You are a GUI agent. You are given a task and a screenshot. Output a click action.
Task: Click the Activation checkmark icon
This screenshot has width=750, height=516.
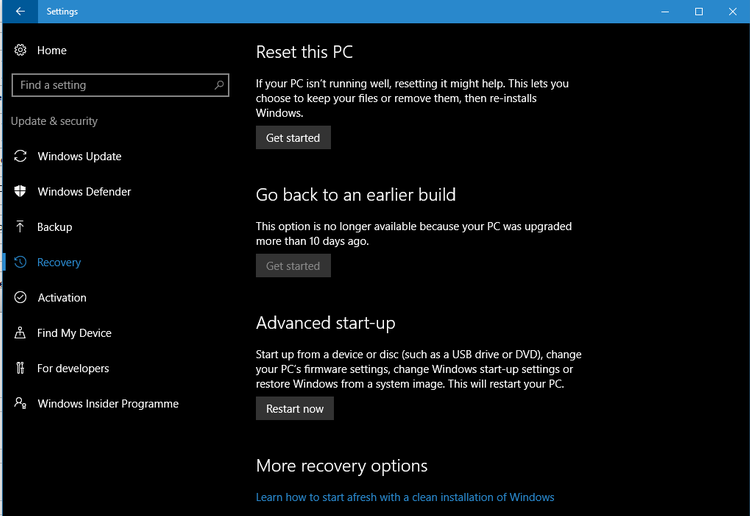tap(20, 297)
